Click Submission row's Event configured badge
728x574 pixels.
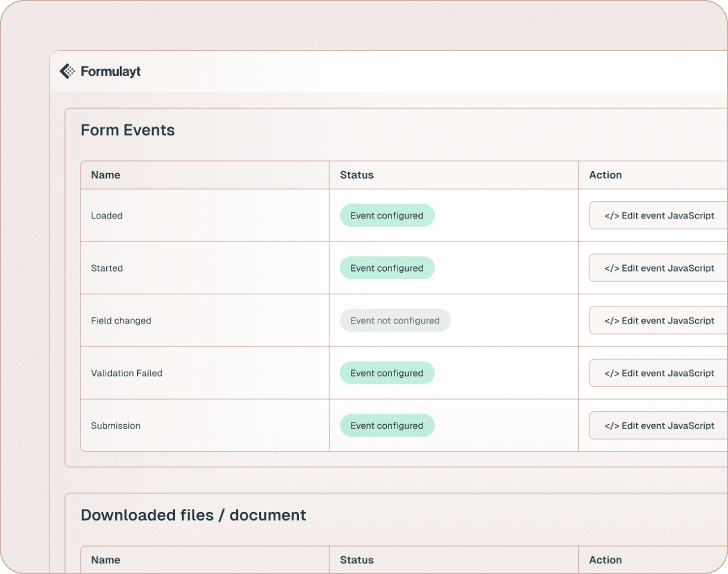tap(387, 425)
